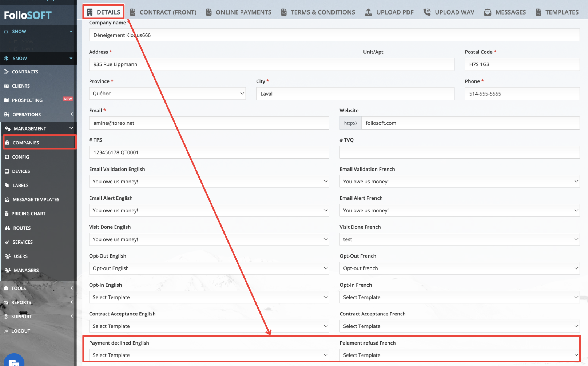Viewport: 588px width, 366px height.
Task: Open the Visit Done French dropdown
Action: [460, 239]
